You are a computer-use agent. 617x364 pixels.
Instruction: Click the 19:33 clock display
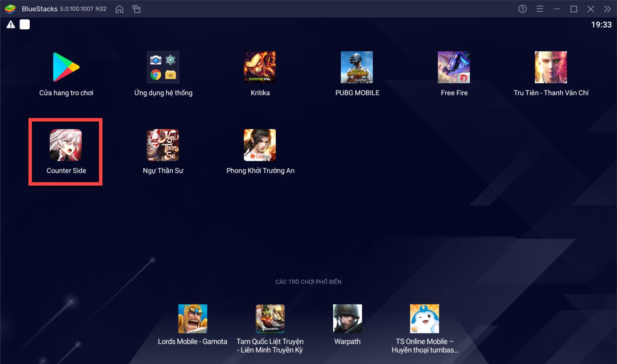tap(601, 25)
